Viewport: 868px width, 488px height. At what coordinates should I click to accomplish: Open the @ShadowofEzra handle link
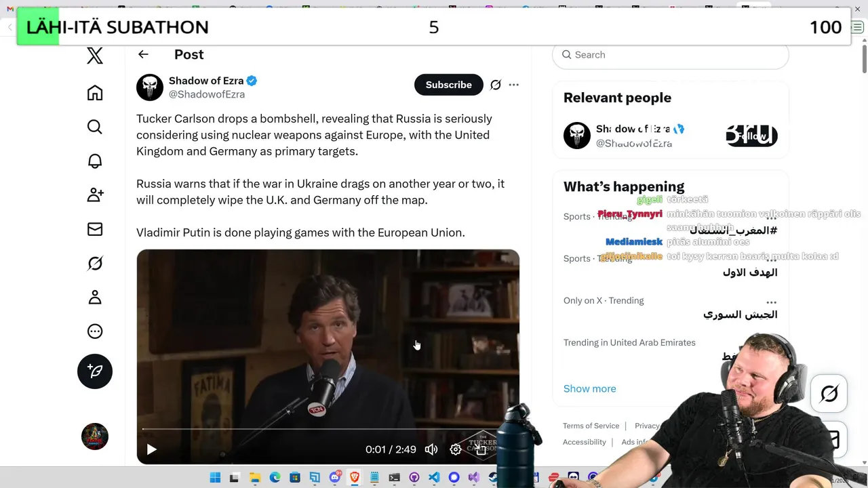(206, 94)
